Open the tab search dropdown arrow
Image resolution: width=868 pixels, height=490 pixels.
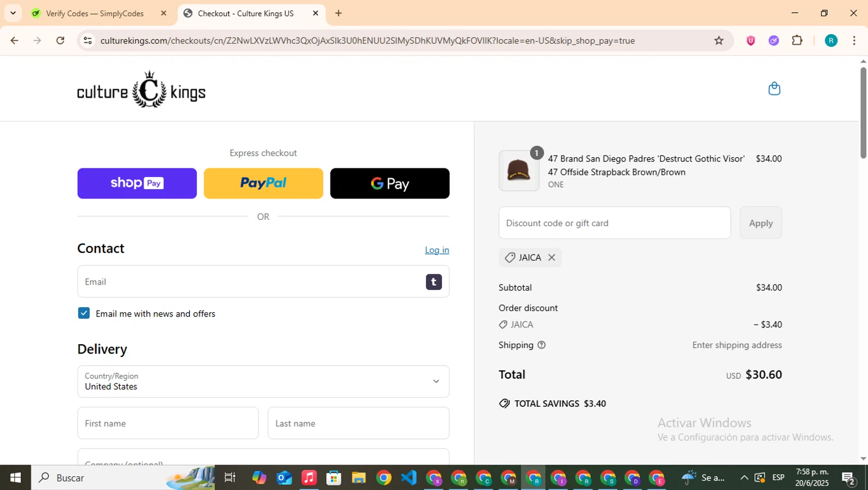pyautogui.click(x=13, y=13)
